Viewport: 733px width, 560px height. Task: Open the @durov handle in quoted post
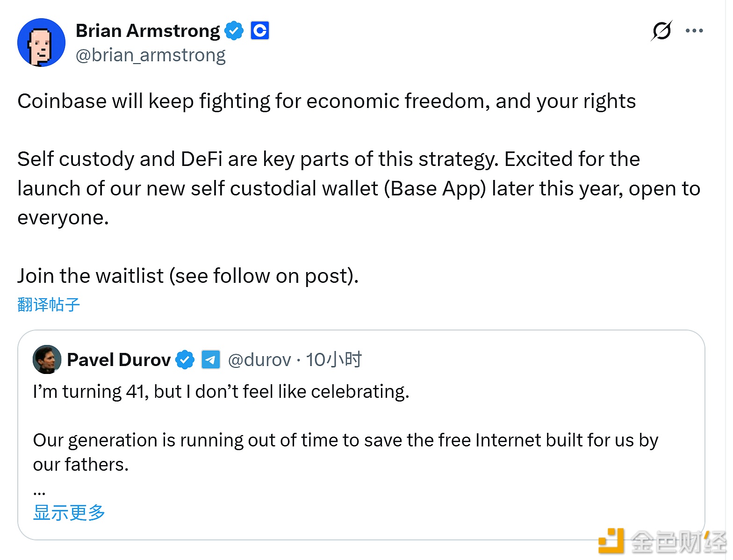coord(259,360)
